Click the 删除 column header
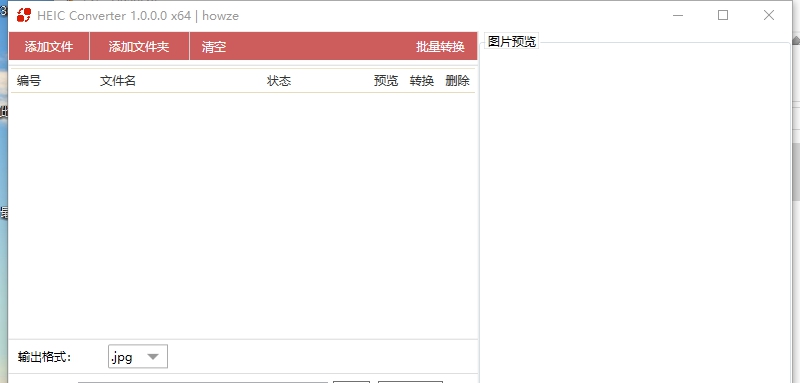 click(457, 81)
